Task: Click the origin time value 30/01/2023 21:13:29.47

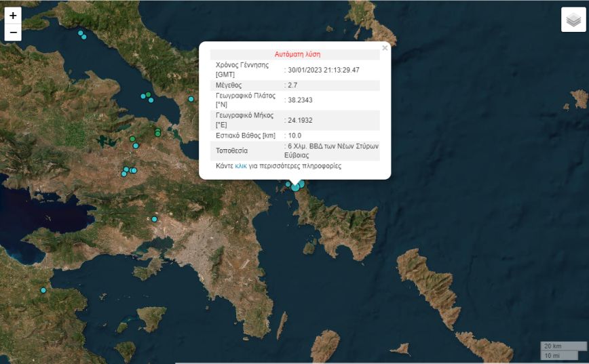Action: point(324,70)
